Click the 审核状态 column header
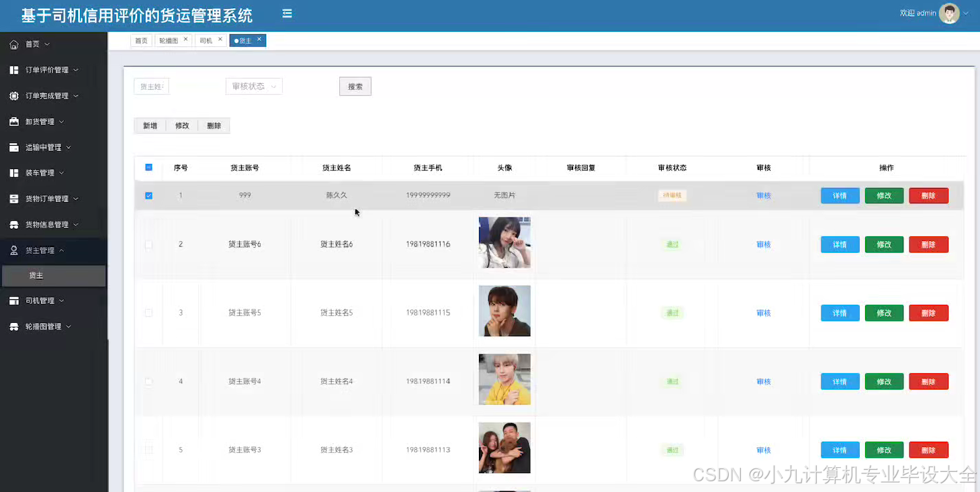The height and width of the screenshot is (492, 980). tap(672, 168)
